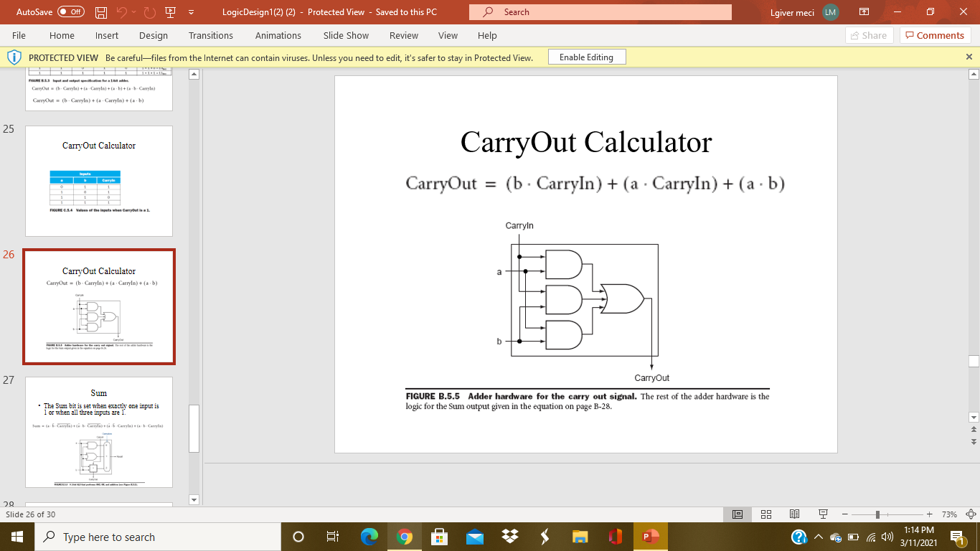Click the Share button
The width and height of the screenshot is (980, 551).
869,35
